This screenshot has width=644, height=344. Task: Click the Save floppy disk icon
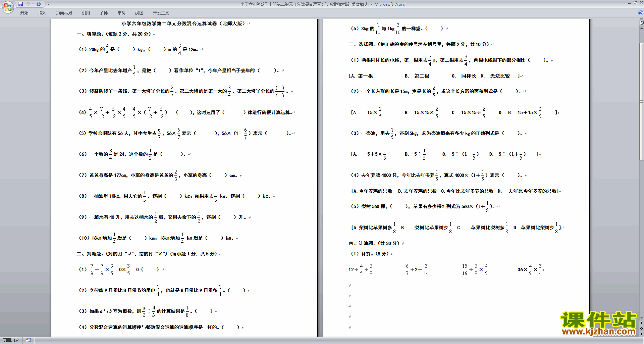click(20, 4)
